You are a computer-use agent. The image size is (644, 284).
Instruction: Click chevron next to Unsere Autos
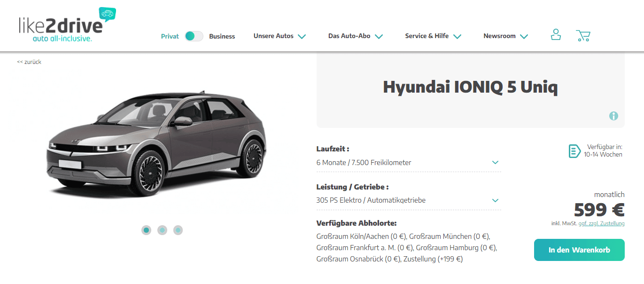[x=302, y=36]
